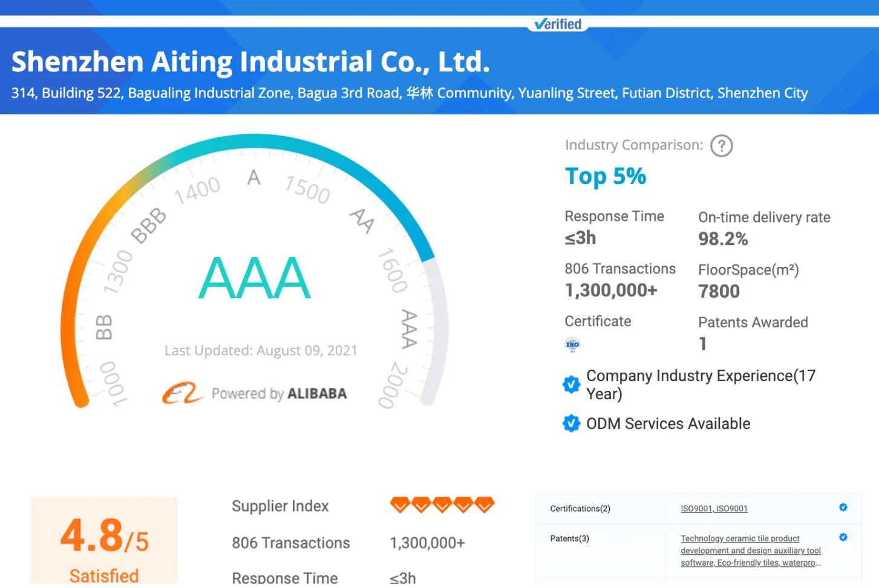Image resolution: width=879 pixels, height=588 pixels.
Task: Click the Shenzhen Aiting Industrial Co., Ltd. title
Action: [x=250, y=62]
